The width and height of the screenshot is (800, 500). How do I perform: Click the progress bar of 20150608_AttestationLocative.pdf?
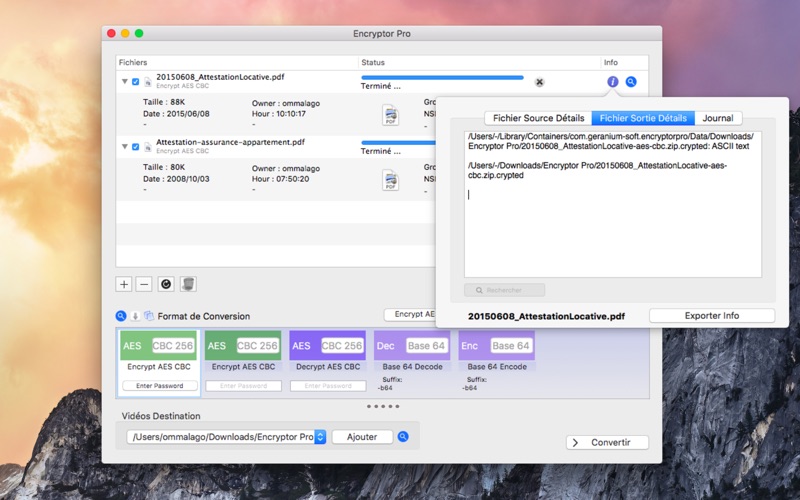click(442, 78)
